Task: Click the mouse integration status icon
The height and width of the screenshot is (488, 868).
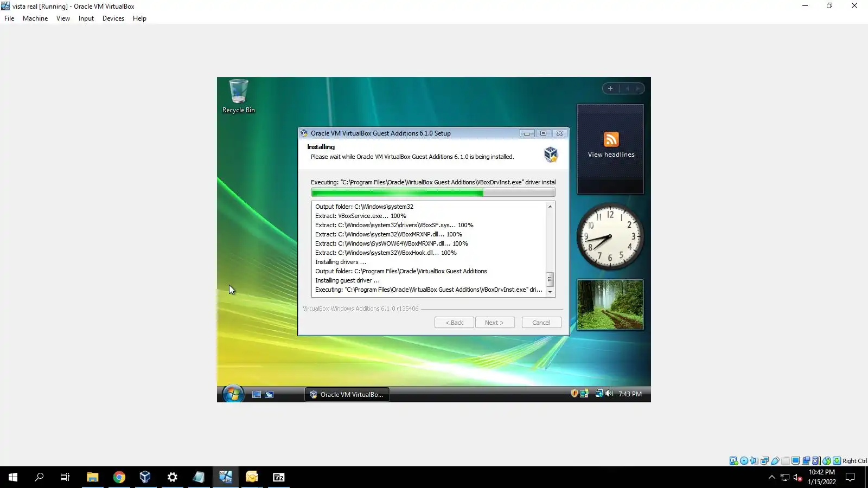Action: pos(826,461)
